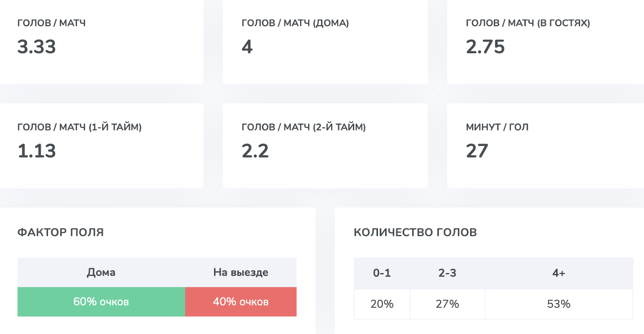The height and width of the screenshot is (334, 644).
Task: Click the green 60% очков bar
Action: pyautogui.click(x=101, y=302)
